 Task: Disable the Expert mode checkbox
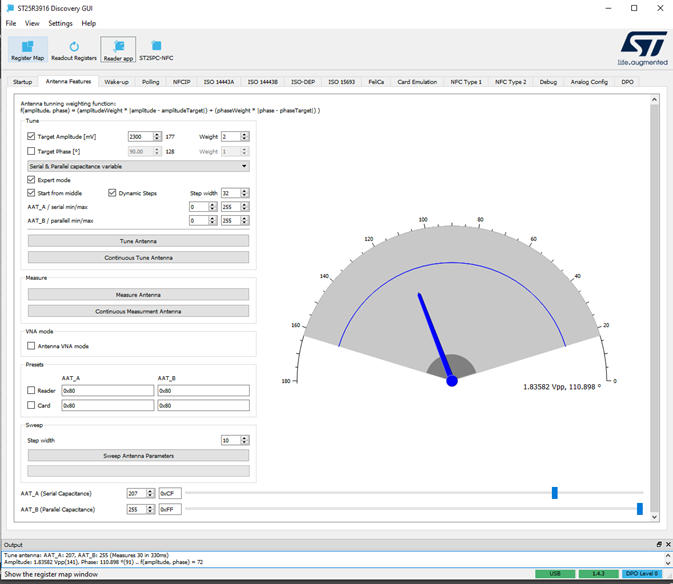coord(31,179)
